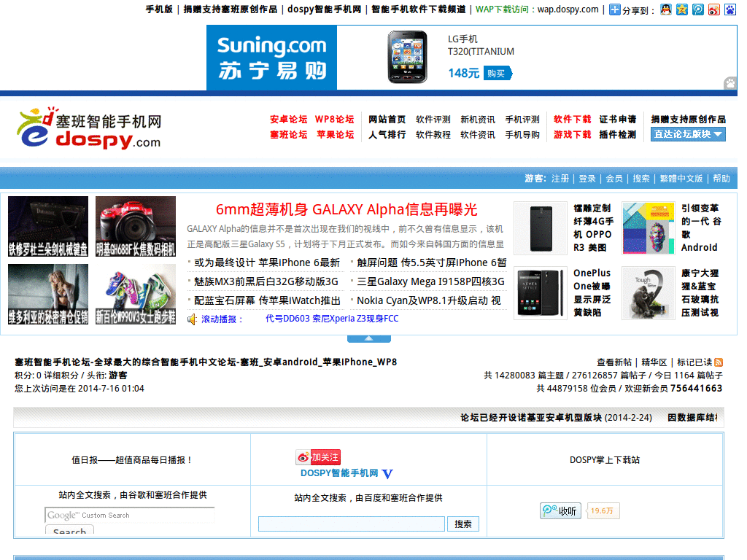Open the 新百伦 running shoes thumbnail
Screen dimensions: 747x560
136,295
